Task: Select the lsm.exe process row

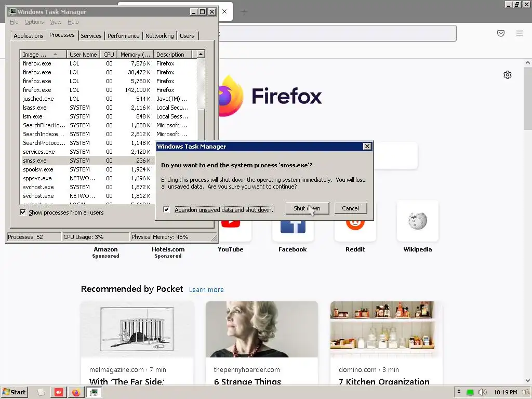Action: click(x=109, y=116)
